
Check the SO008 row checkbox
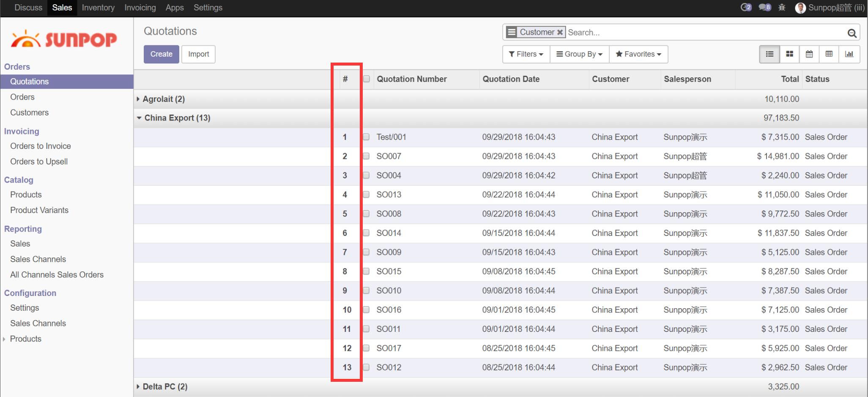click(367, 214)
